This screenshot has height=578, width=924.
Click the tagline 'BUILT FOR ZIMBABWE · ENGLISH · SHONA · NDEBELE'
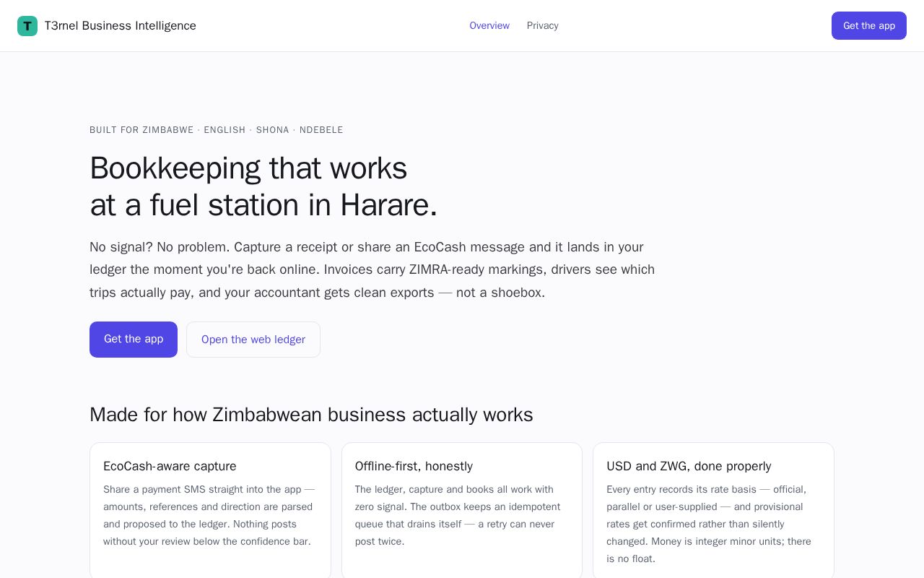tap(217, 130)
